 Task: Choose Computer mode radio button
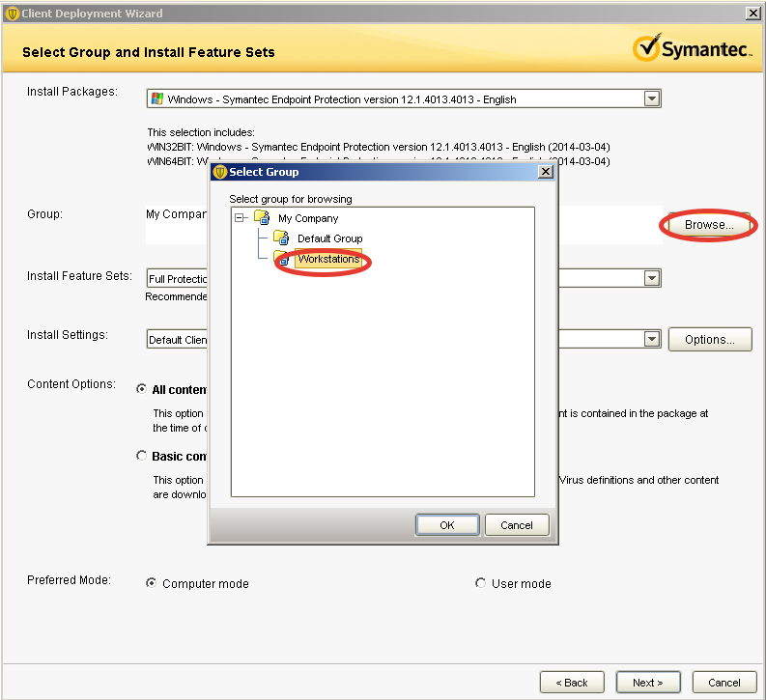(151, 583)
